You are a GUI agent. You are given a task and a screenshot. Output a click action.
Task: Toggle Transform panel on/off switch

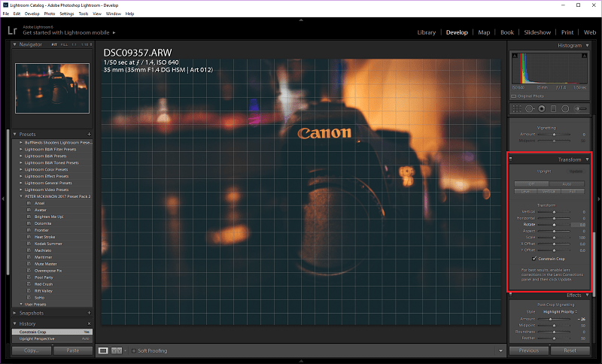pos(511,159)
